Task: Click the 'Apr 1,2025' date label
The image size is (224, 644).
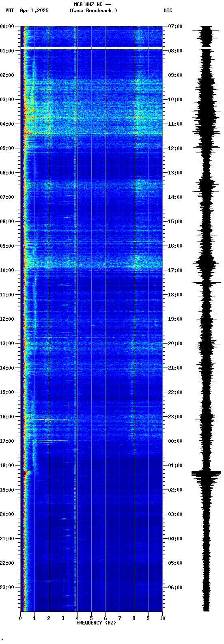Action: (x=34, y=11)
